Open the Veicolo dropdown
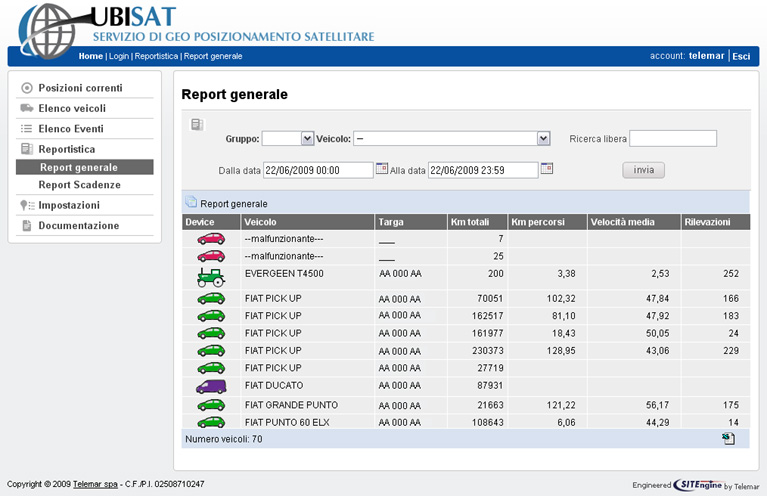 (451, 139)
